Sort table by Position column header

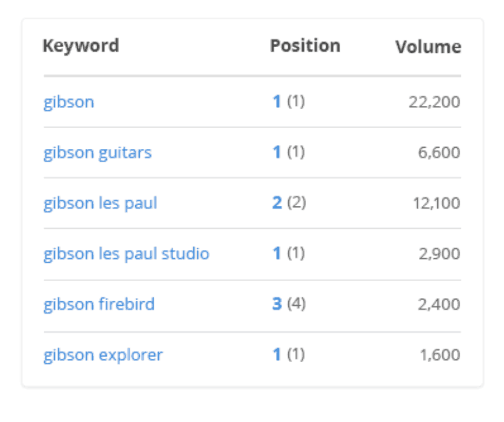click(x=305, y=46)
